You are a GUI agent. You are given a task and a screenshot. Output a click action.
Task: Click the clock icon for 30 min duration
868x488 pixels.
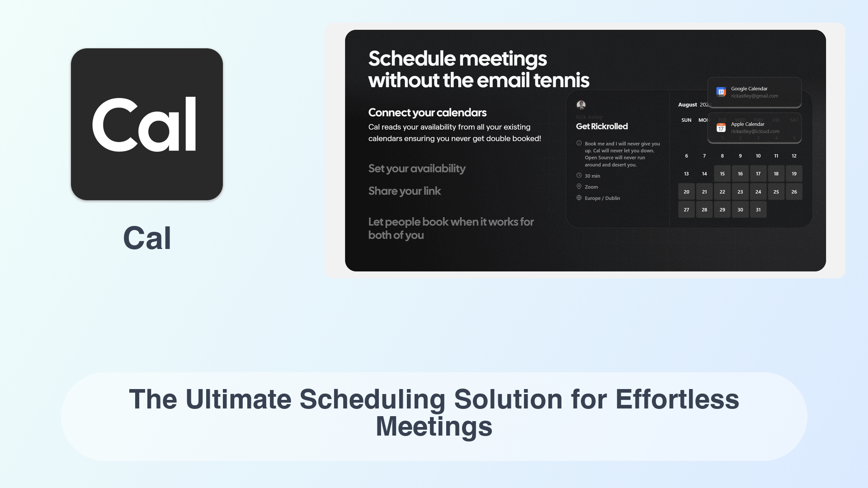578,175
